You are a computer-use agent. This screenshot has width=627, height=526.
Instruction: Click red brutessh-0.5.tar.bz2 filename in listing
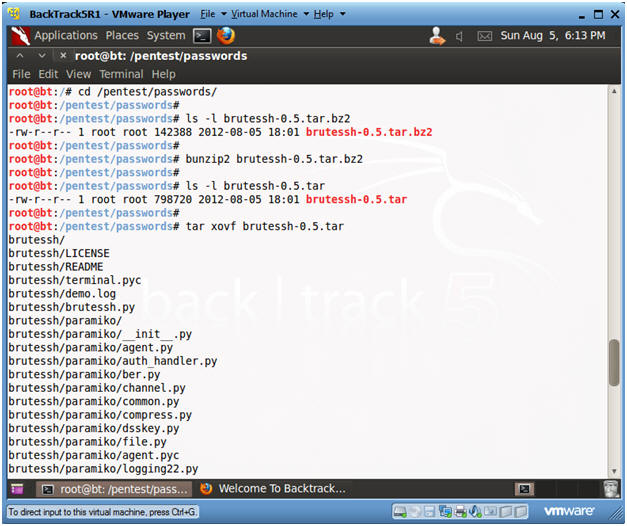369,132
